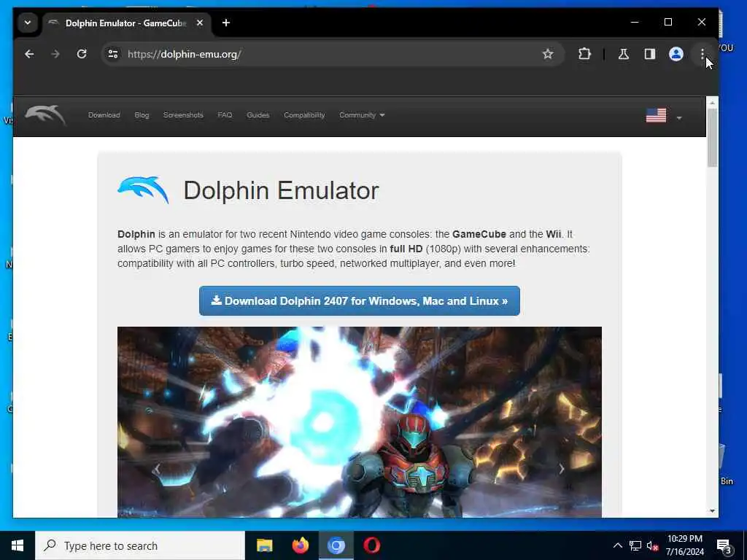Show previous carousel screenshot
This screenshot has height=560, width=747.
[156, 469]
